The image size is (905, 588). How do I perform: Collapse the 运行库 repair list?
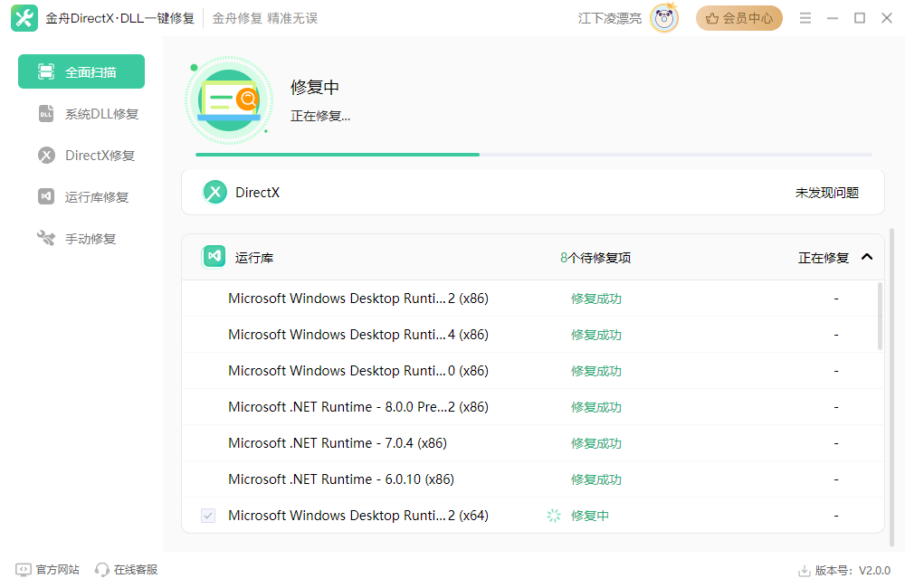867,256
